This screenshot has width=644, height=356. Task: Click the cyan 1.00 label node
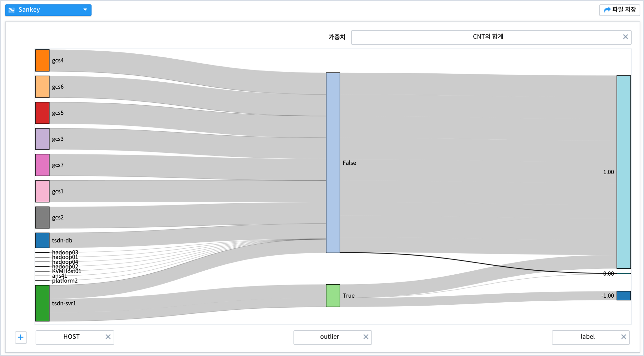click(x=624, y=172)
